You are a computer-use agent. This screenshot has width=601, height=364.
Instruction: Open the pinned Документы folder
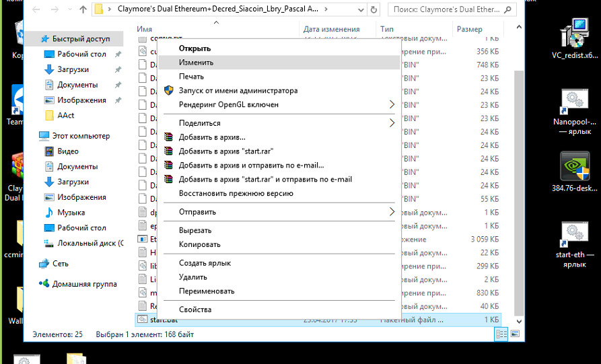(77, 85)
